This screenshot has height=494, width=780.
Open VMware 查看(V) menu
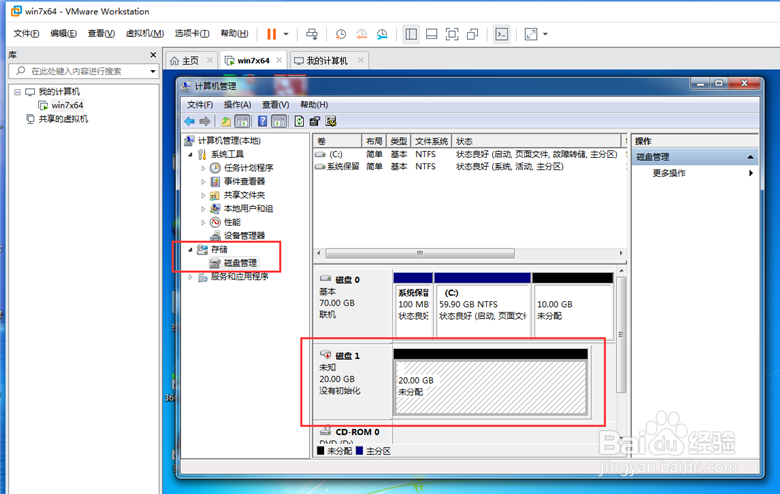click(x=101, y=33)
